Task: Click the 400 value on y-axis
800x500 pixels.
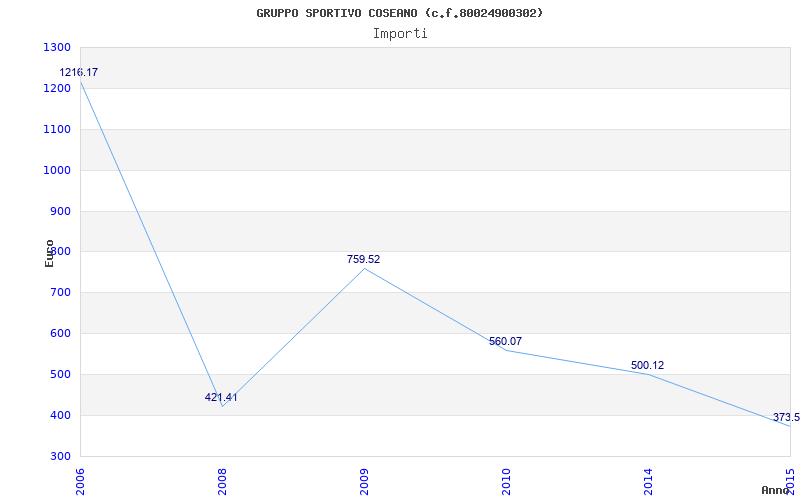Action: pyautogui.click(x=61, y=415)
